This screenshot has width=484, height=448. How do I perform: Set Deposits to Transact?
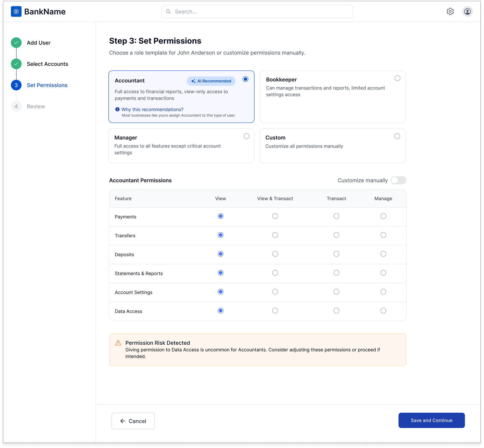pyautogui.click(x=336, y=254)
